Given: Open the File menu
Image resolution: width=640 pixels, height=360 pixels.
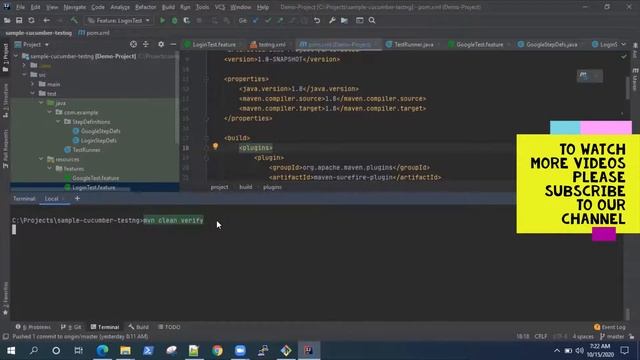Looking at the screenshot, I should tap(20, 7).
